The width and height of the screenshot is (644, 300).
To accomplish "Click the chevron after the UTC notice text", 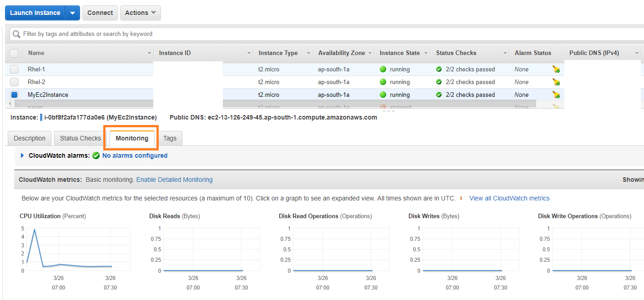I will click(461, 198).
